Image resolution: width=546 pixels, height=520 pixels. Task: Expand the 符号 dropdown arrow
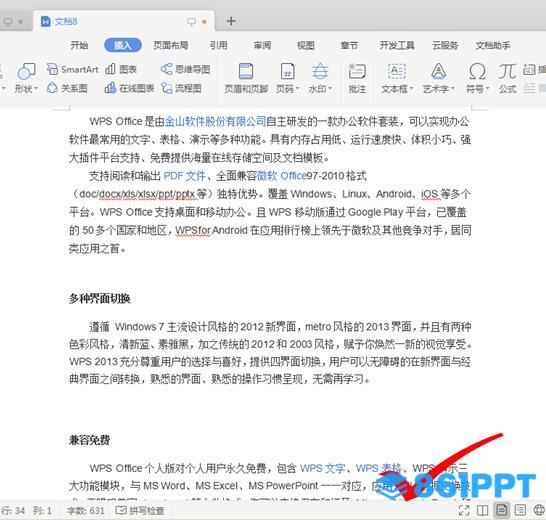(488, 89)
